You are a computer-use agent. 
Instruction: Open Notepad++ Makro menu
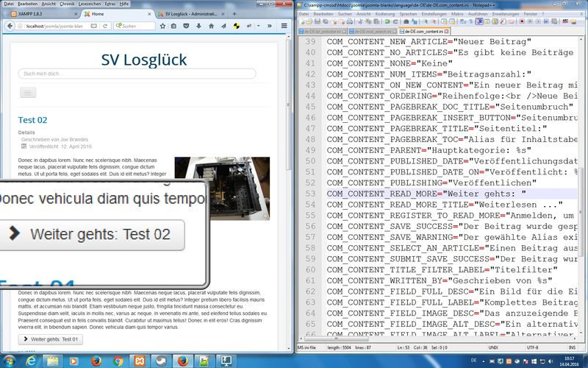point(457,14)
